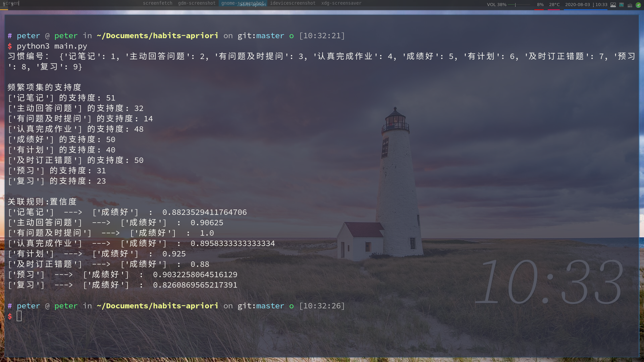
Task: Select the gdm-screenshot launcher entry
Action: point(197,3)
